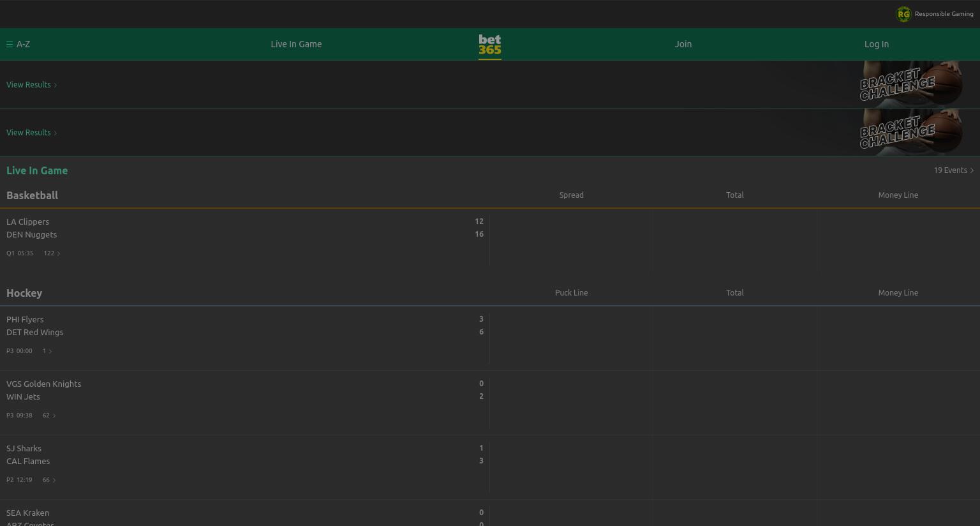This screenshot has width=980, height=526.
Task: Open the VGS Golden Knights team row
Action: [x=43, y=384]
